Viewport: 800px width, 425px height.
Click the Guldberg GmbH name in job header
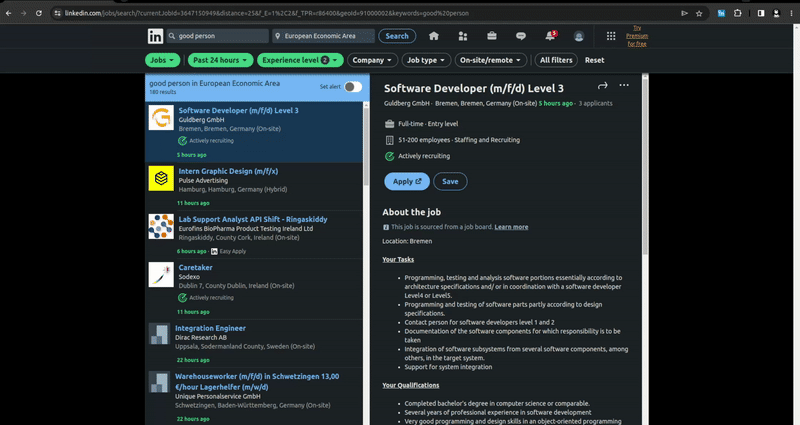407,104
